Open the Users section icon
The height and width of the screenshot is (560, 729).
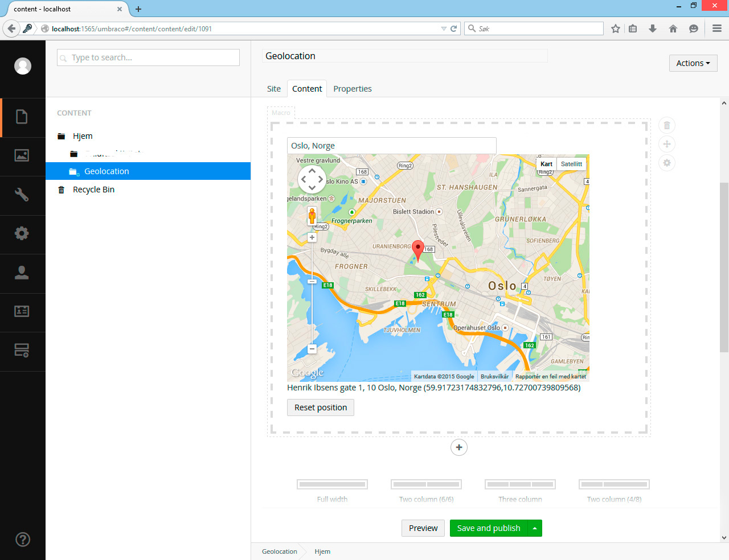click(22, 273)
